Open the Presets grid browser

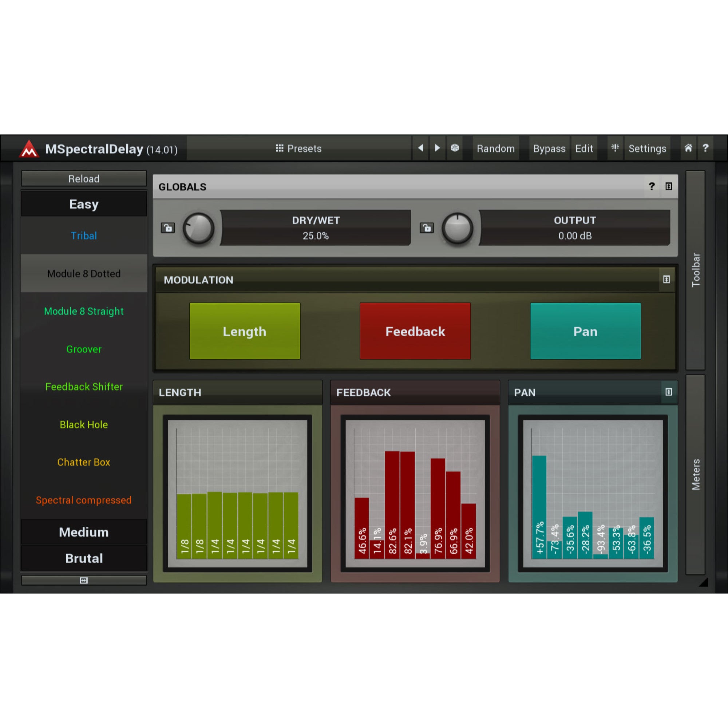298,149
